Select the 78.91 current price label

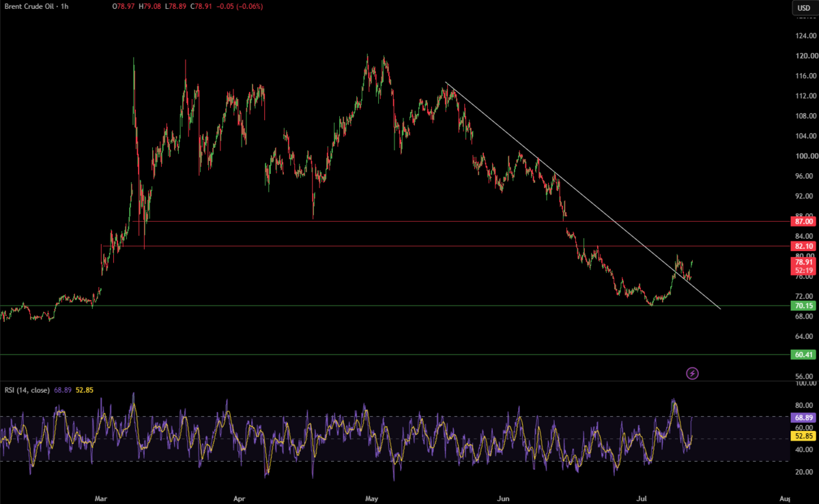[x=803, y=262]
